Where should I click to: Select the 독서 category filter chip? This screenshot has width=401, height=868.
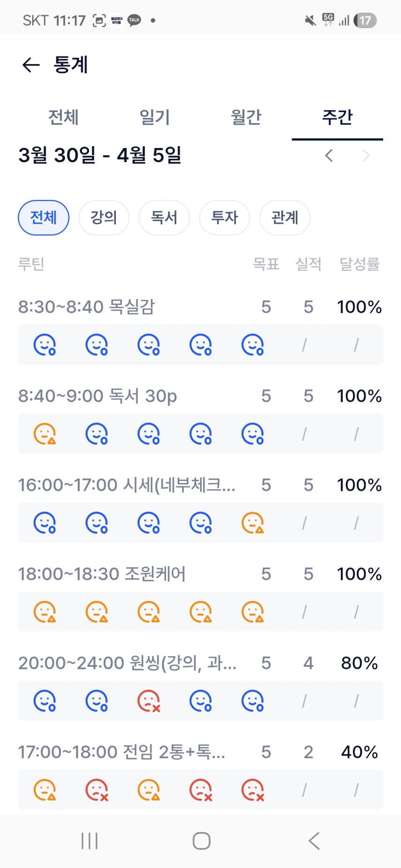164,218
